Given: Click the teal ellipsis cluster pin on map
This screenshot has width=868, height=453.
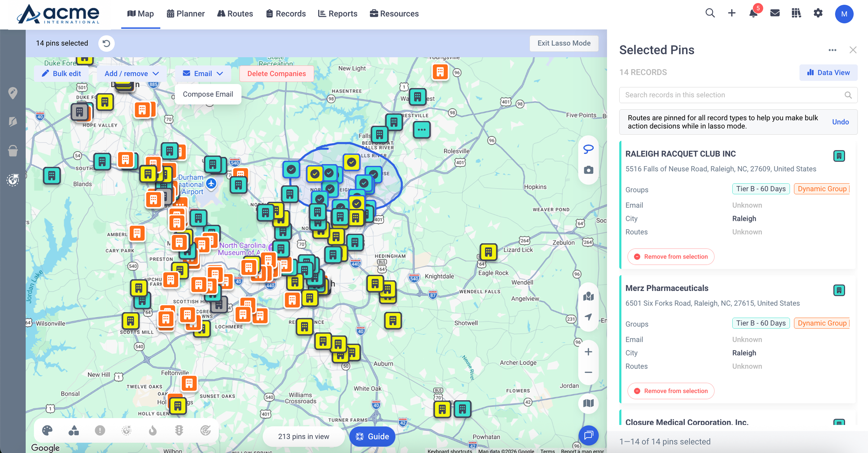Looking at the screenshot, I should point(421,129).
